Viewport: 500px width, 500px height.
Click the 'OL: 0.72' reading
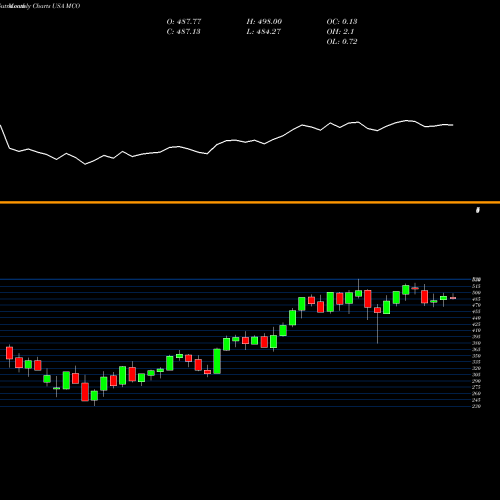pos(342,42)
